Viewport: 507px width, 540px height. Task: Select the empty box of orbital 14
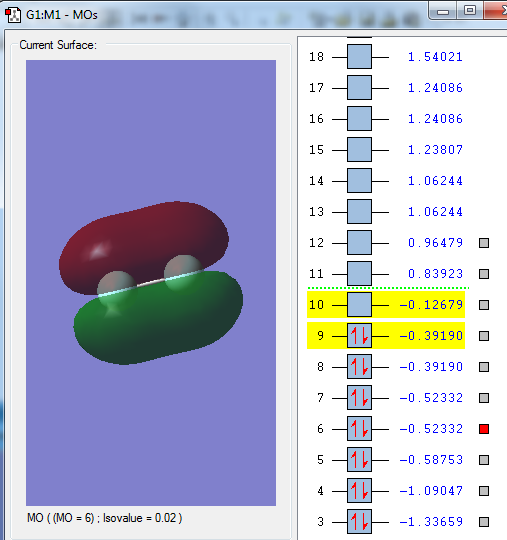359,180
